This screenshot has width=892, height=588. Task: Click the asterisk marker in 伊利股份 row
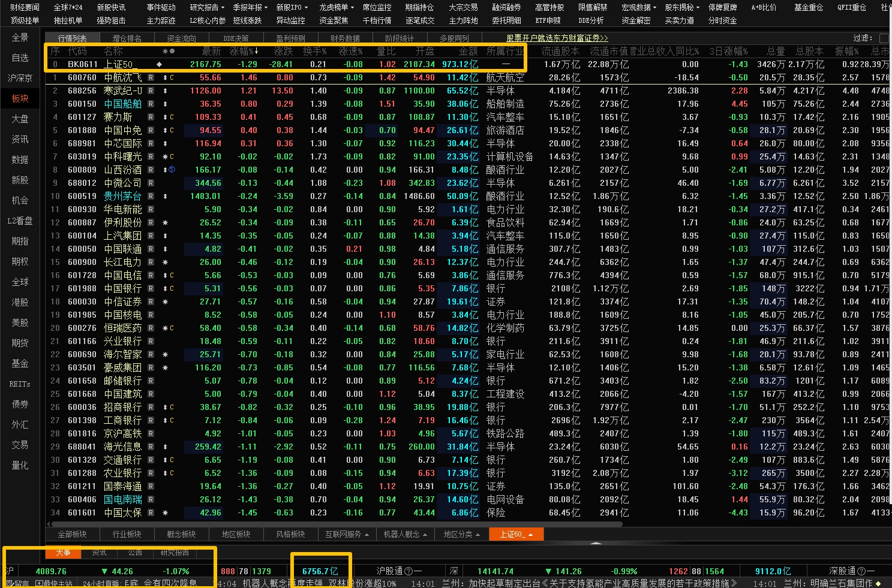point(165,223)
